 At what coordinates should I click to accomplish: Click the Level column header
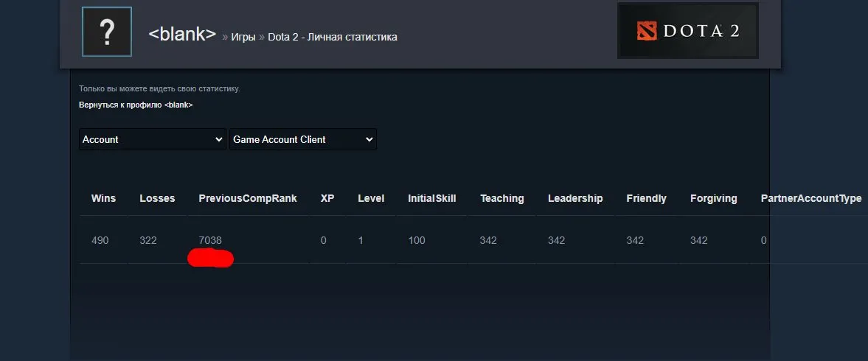[x=371, y=198]
